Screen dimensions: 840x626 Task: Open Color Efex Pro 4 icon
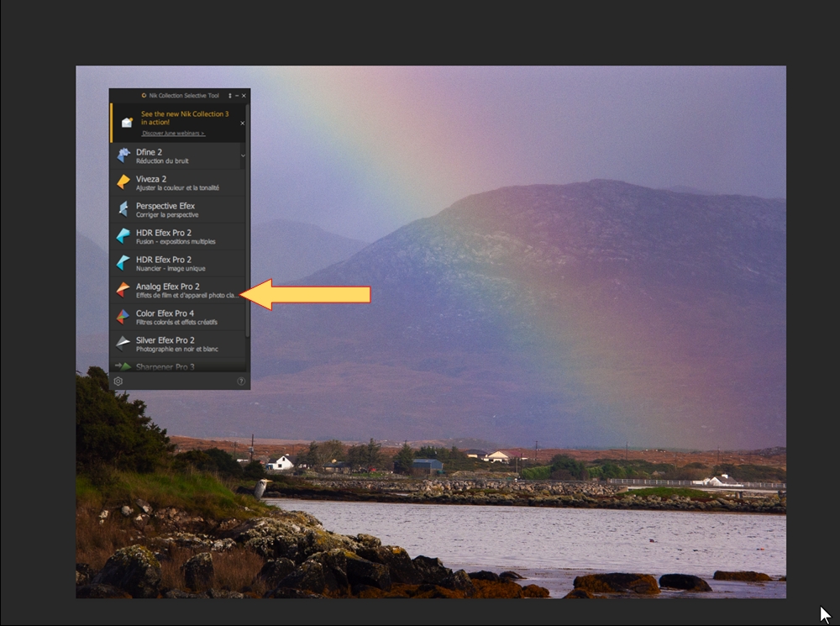point(123,316)
